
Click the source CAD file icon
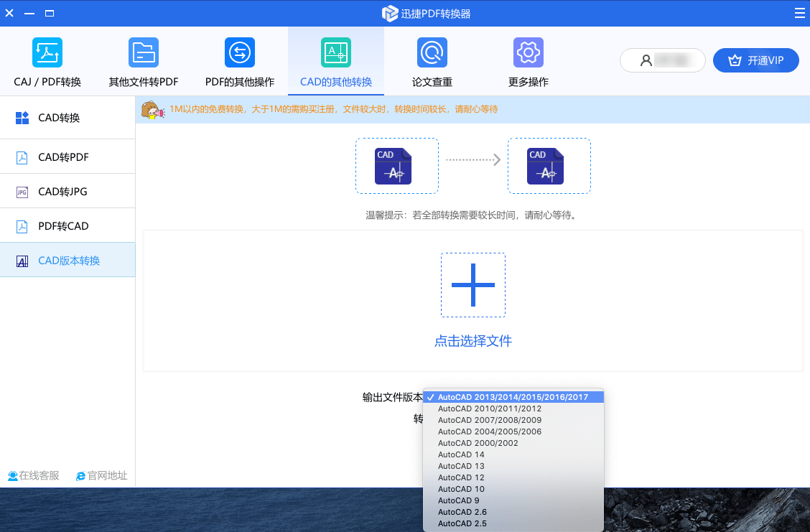click(393, 166)
